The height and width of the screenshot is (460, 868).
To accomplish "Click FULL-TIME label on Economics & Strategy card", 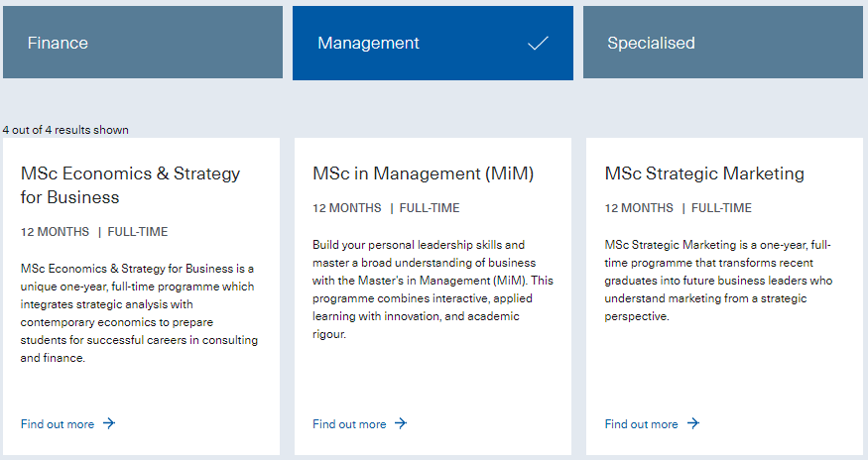I will pyautogui.click(x=138, y=232).
